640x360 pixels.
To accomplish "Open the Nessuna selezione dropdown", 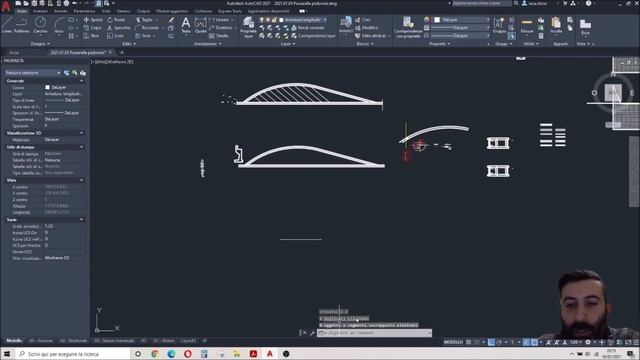I will pyautogui.click(x=33, y=73).
